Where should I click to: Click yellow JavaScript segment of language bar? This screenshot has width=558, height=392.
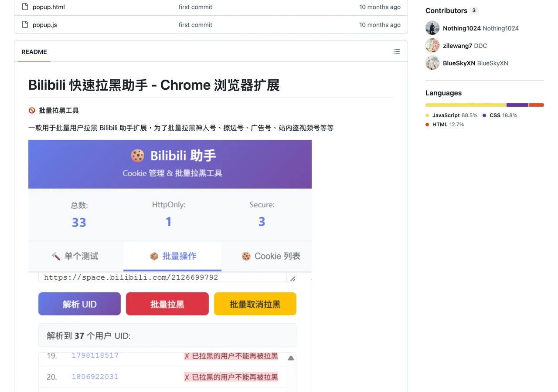click(x=466, y=105)
